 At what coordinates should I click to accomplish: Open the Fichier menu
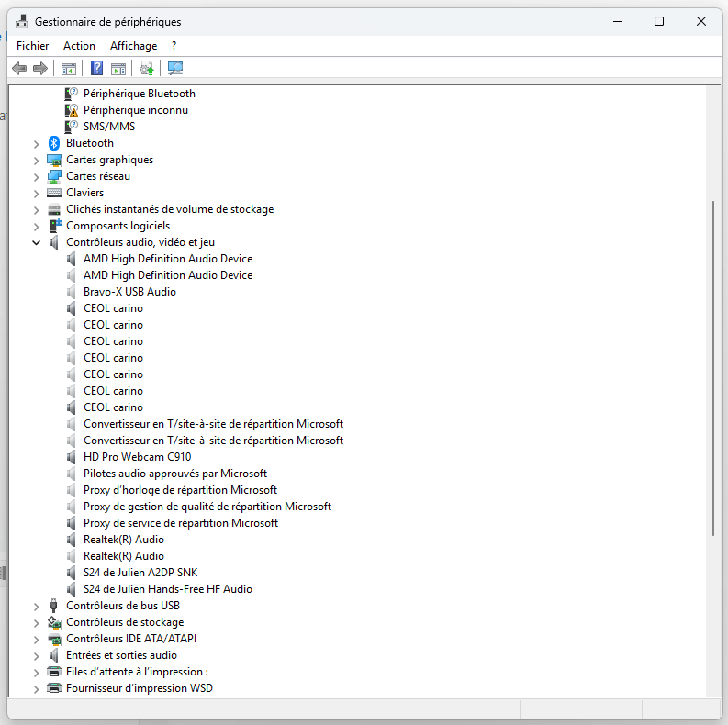(x=32, y=46)
